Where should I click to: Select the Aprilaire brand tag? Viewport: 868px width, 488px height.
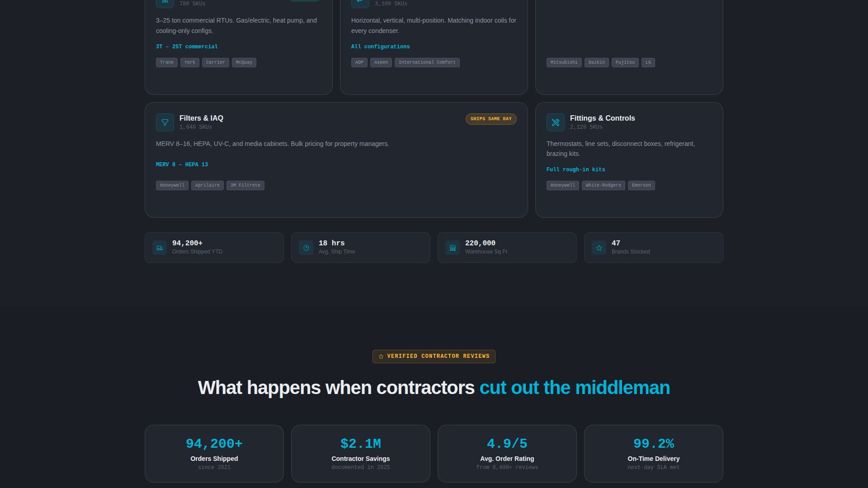coord(207,185)
